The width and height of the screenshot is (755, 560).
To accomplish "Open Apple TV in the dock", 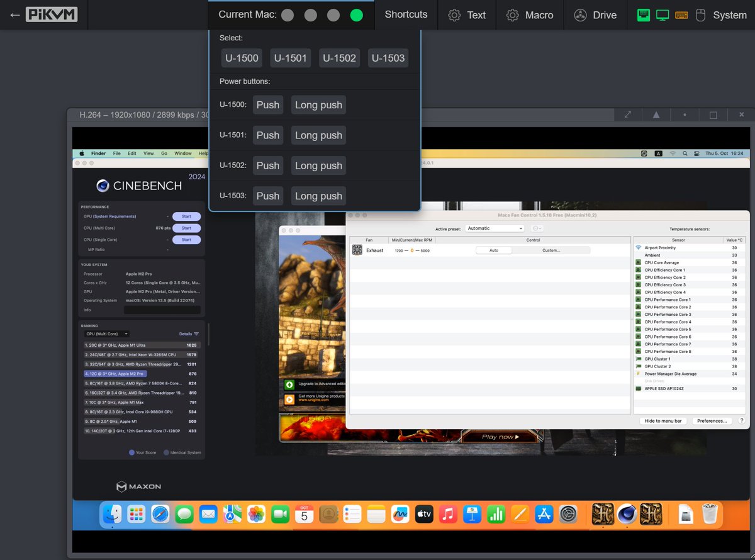I will pyautogui.click(x=424, y=514).
